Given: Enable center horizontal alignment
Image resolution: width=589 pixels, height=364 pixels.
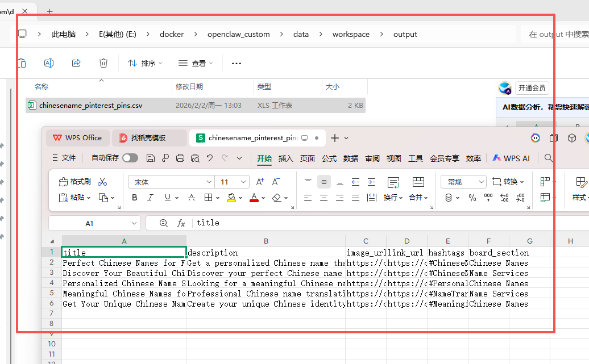Looking at the screenshot, I should click(x=323, y=198).
